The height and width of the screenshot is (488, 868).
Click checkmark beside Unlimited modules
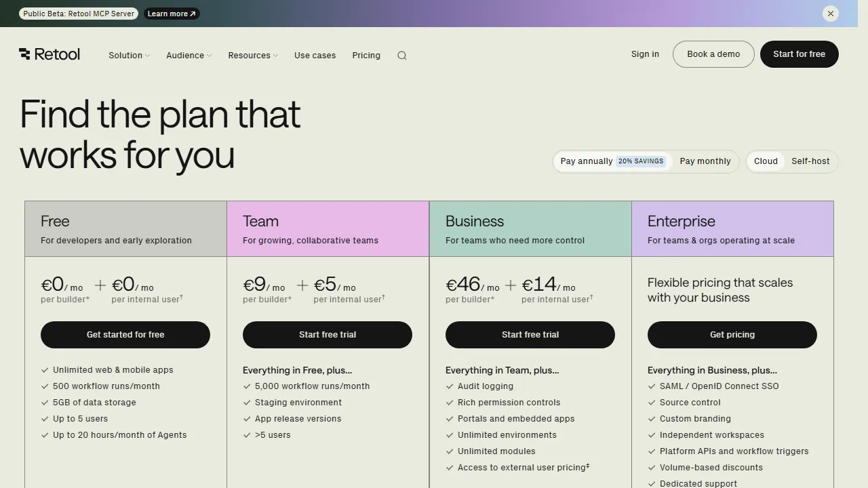[450, 451]
